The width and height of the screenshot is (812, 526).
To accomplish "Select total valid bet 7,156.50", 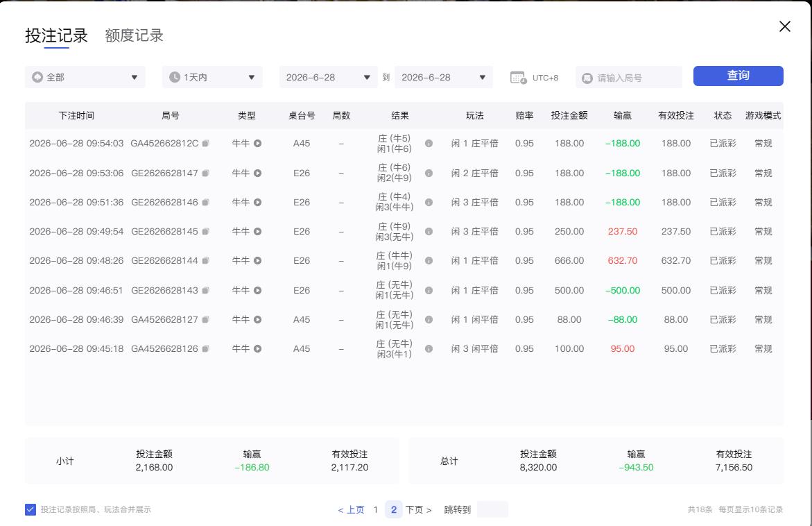I will tap(734, 468).
